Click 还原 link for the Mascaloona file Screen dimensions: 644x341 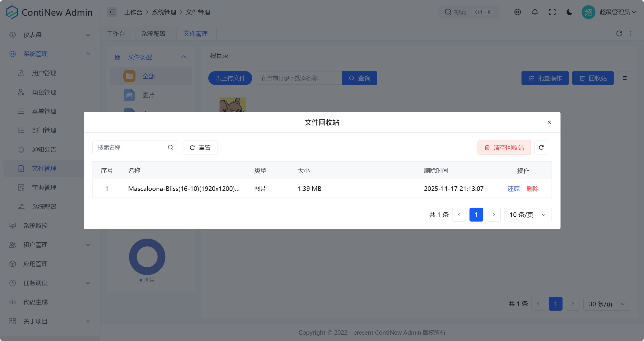coord(513,189)
